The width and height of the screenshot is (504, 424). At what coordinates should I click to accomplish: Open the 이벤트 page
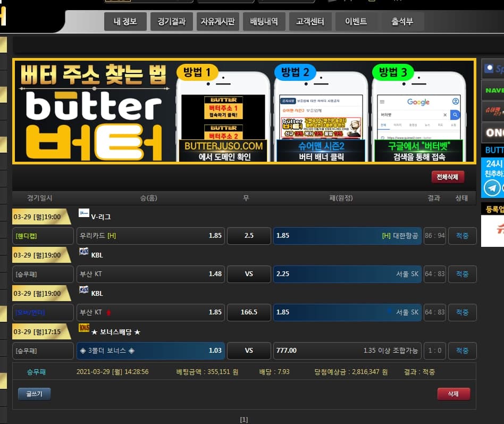tap(356, 22)
